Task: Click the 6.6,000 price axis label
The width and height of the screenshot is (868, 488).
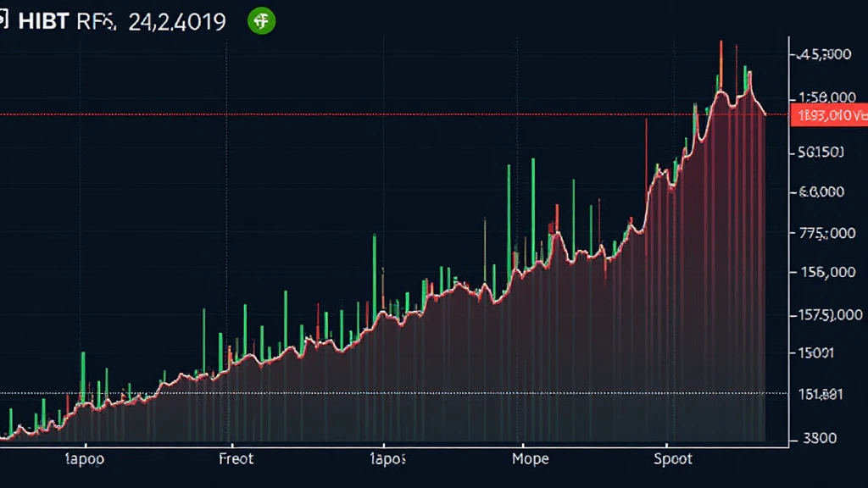Action: coord(821,192)
